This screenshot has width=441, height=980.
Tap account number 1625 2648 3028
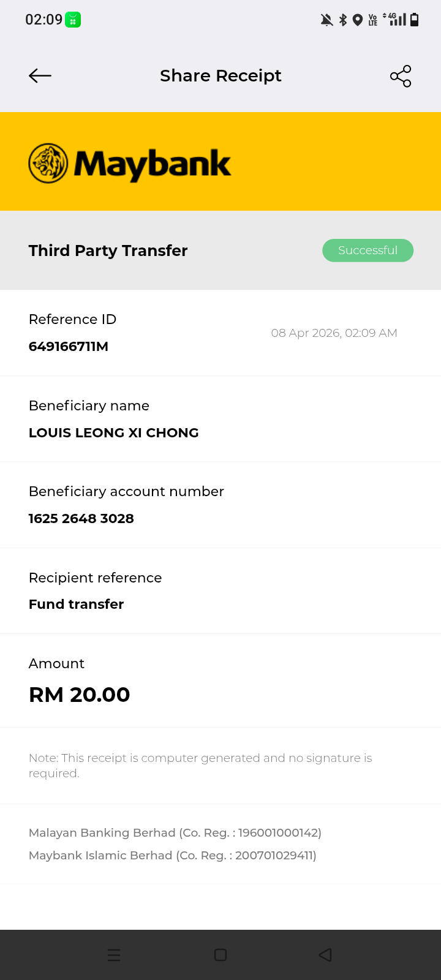click(81, 519)
